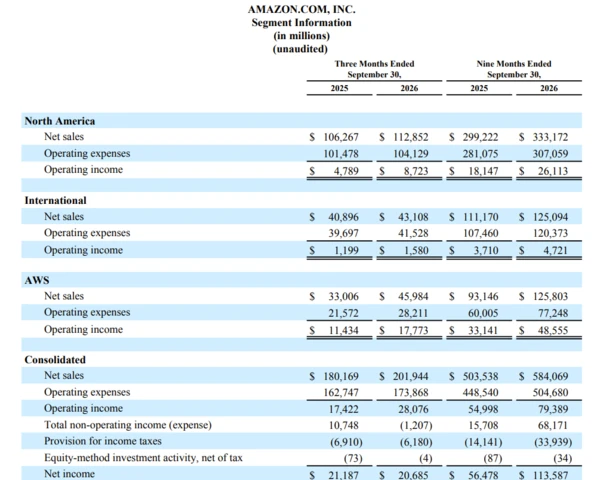Screen dimensions: 600x480
Task: Click the International net sales value 40,896
Action: 343,217
